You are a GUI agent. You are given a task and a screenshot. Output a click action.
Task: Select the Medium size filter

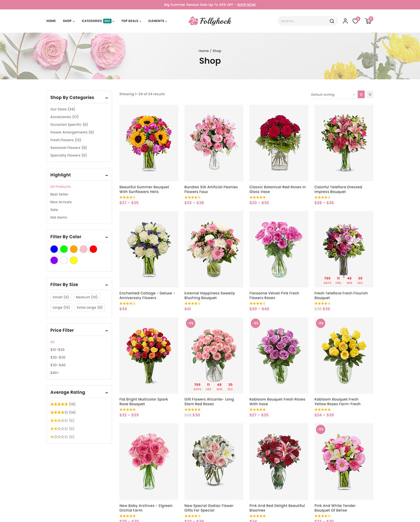[x=86, y=297]
